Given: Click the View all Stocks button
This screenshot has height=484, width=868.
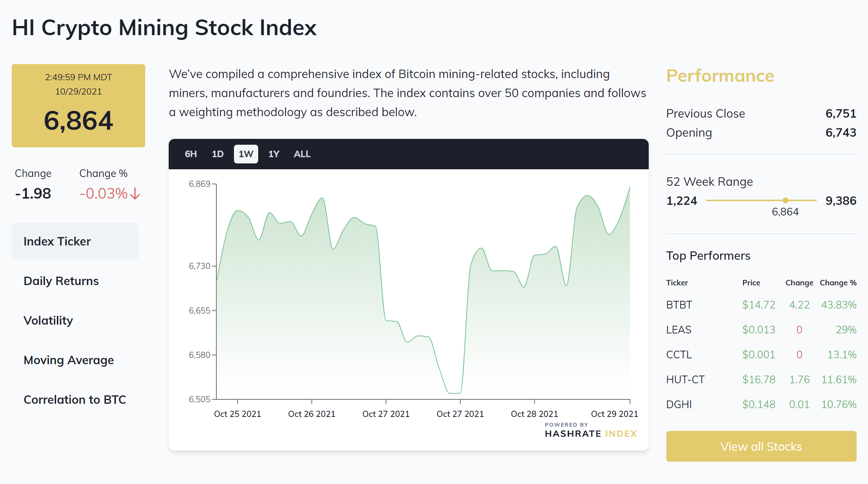Looking at the screenshot, I should tap(761, 446).
